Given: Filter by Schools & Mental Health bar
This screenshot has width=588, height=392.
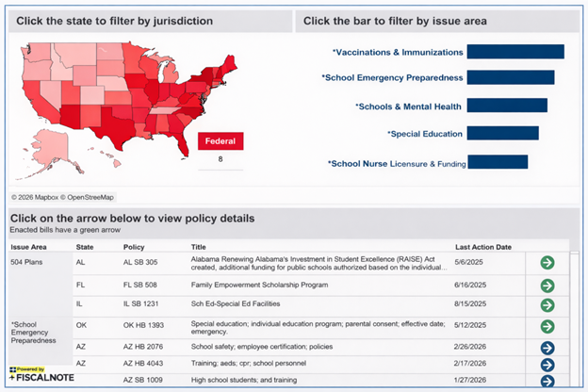Looking at the screenshot, I should coord(507,106).
